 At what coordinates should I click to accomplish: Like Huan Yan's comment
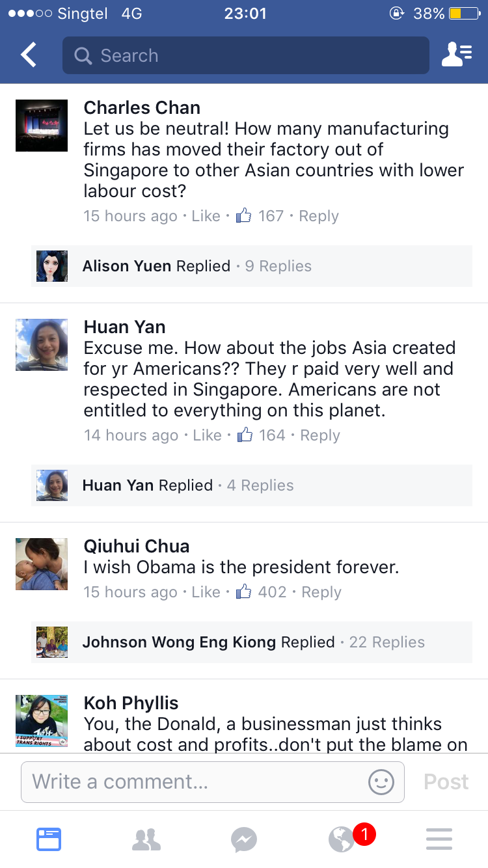(x=207, y=435)
